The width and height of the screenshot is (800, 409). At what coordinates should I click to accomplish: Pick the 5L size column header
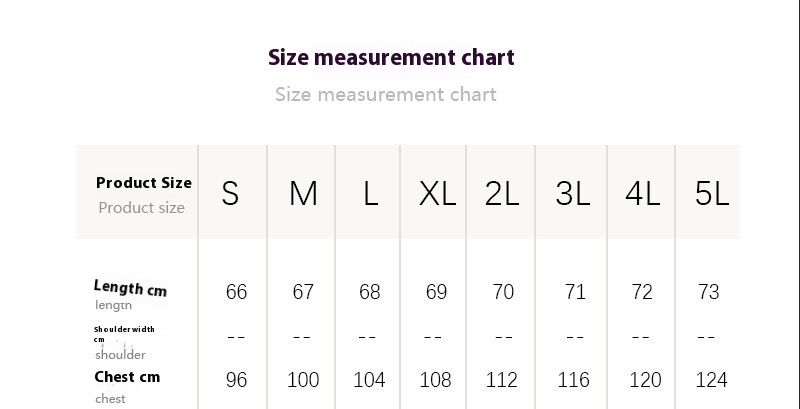point(712,194)
